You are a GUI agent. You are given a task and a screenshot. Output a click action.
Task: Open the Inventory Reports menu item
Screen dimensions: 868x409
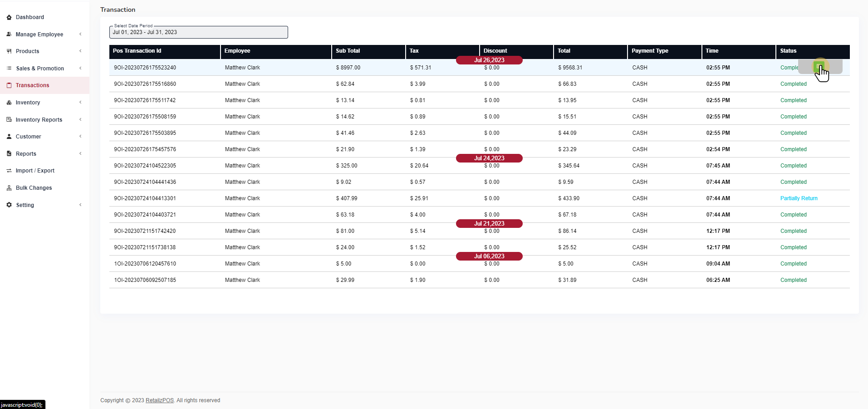point(39,120)
